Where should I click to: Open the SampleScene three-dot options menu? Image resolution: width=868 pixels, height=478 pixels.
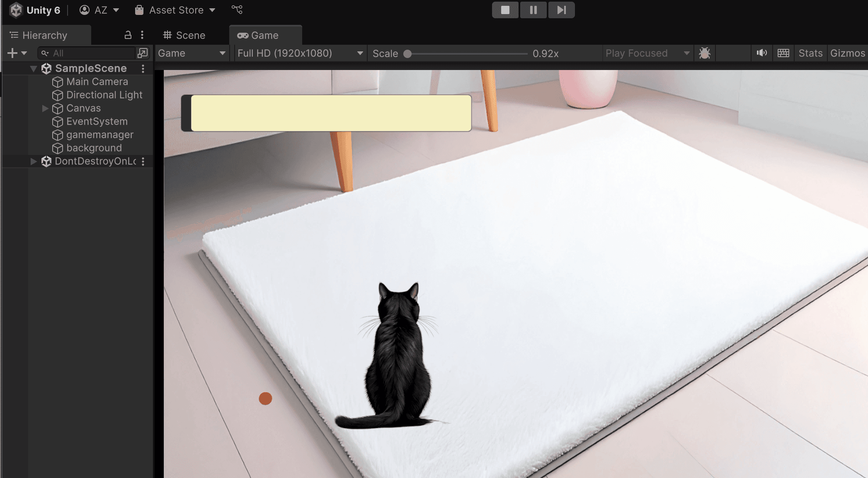[143, 69]
